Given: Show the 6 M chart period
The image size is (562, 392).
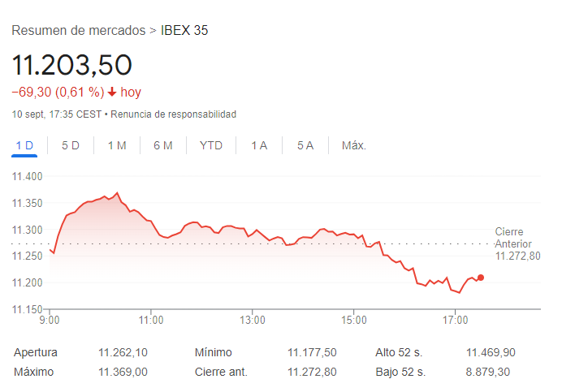Looking at the screenshot, I should tap(163, 145).
